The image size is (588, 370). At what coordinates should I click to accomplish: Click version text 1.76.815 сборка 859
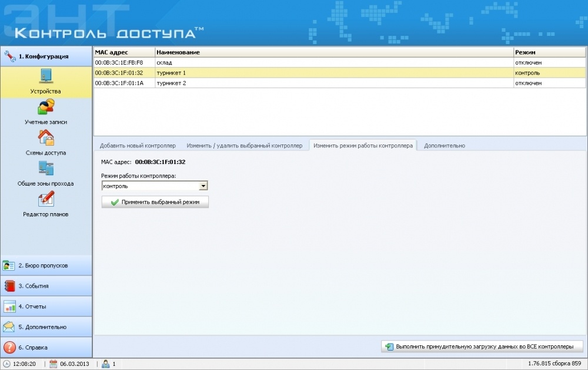point(554,364)
